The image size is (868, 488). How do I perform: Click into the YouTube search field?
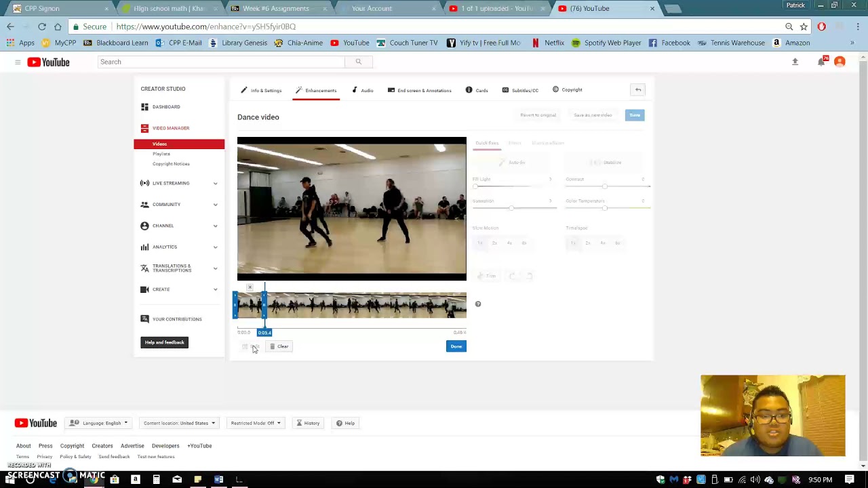pos(222,62)
